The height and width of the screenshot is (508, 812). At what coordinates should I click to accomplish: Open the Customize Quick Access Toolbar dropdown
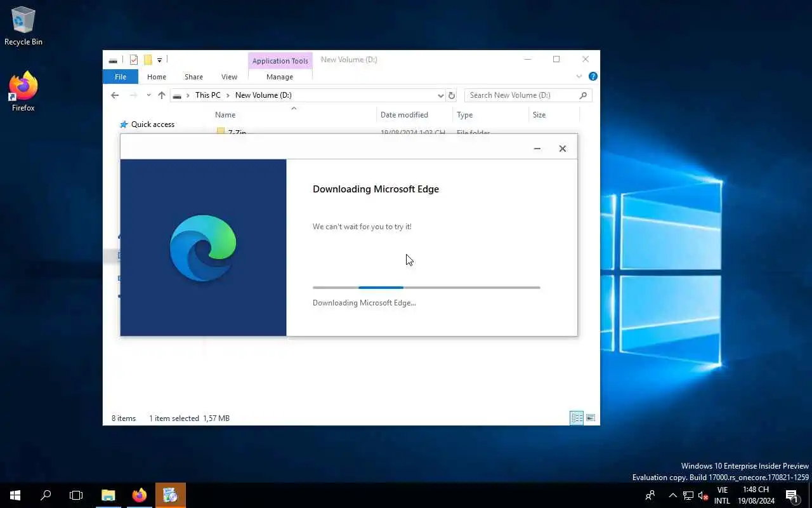pyautogui.click(x=160, y=60)
